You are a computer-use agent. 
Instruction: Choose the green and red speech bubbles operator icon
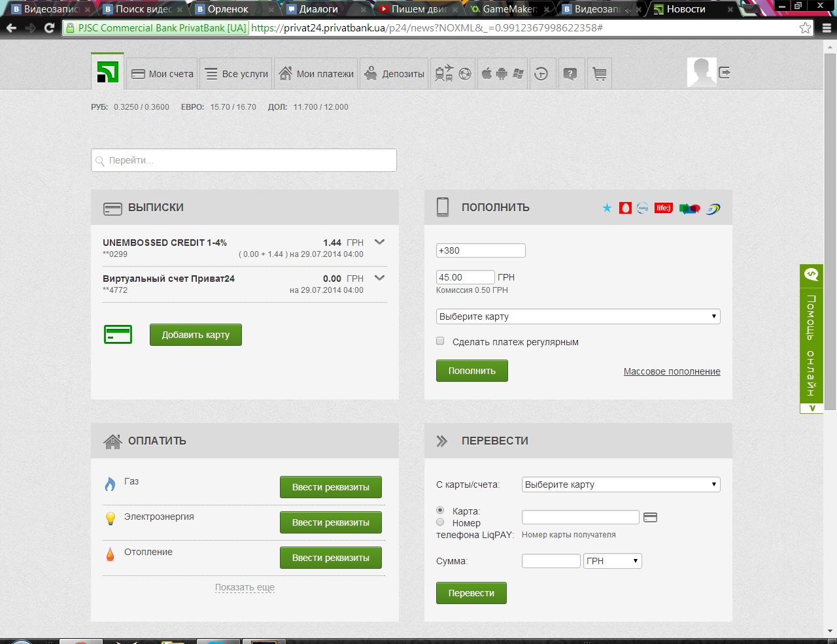pos(689,209)
